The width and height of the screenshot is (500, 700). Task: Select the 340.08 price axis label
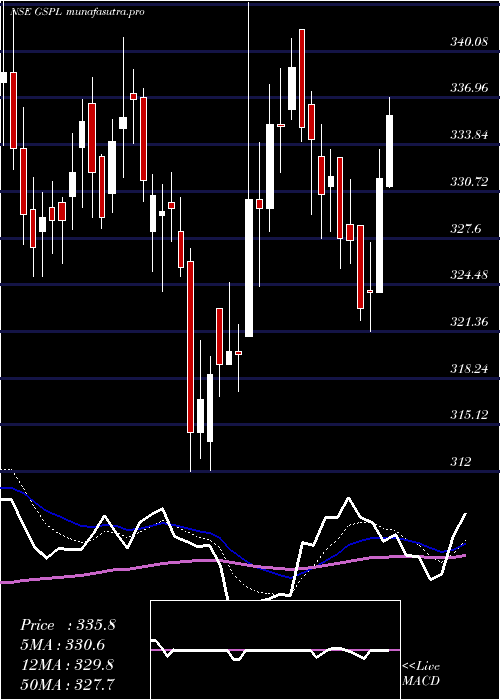[469, 43]
